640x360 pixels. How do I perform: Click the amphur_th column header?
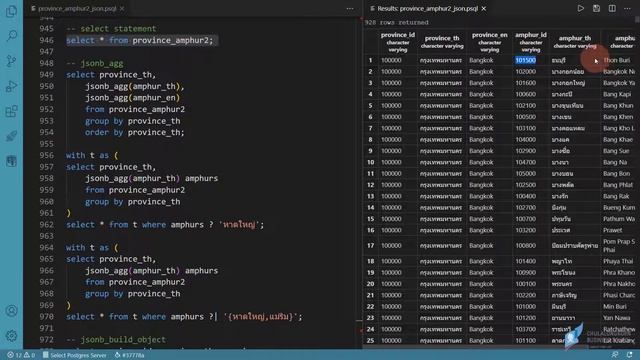tap(575, 42)
